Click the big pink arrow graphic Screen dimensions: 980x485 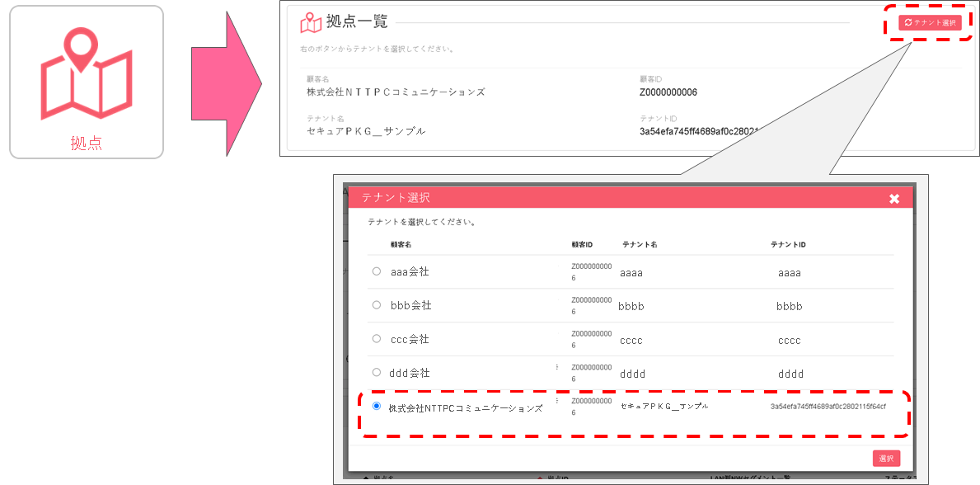pos(227,82)
